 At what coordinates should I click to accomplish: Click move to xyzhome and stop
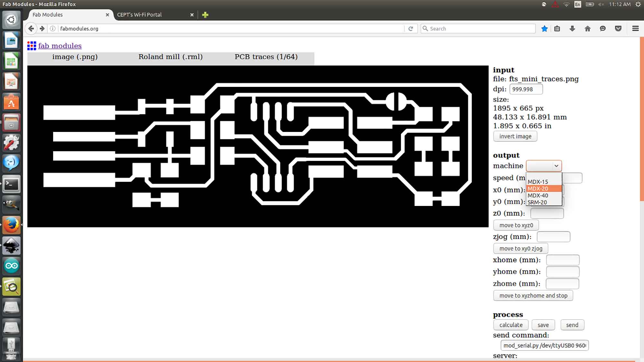pyautogui.click(x=533, y=296)
